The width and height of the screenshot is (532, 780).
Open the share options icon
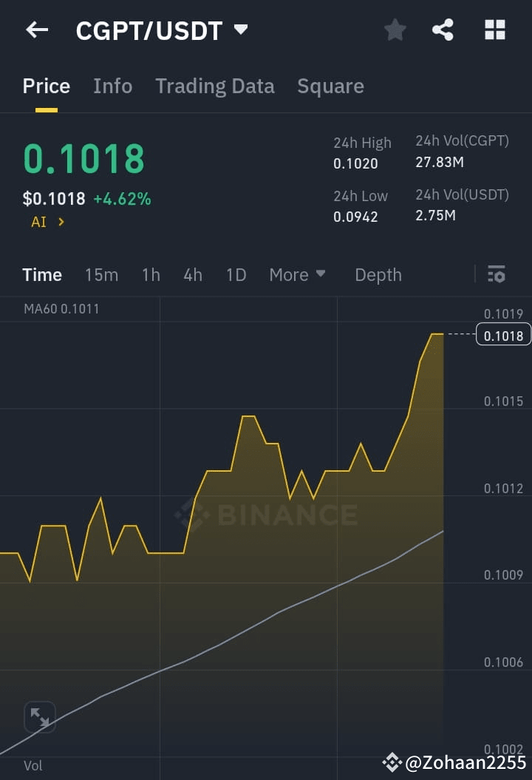[443, 30]
